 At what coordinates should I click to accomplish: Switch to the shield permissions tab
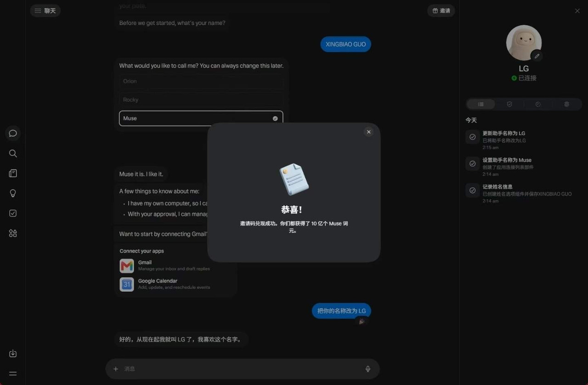[x=509, y=104]
